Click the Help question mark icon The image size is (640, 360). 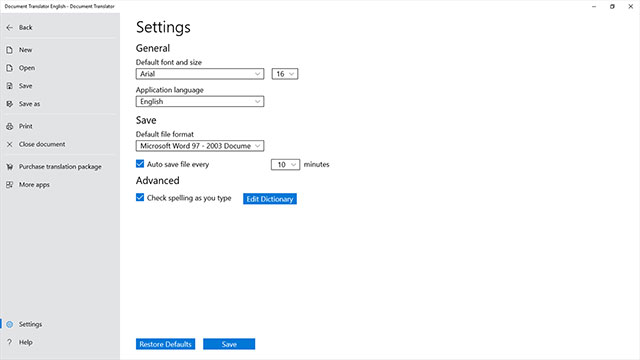tap(9, 342)
